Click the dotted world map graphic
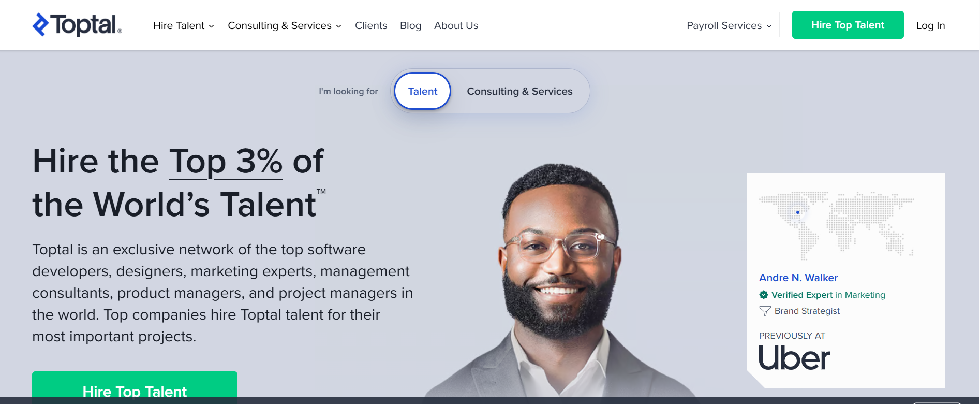The image size is (980, 404). click(836, 225)
